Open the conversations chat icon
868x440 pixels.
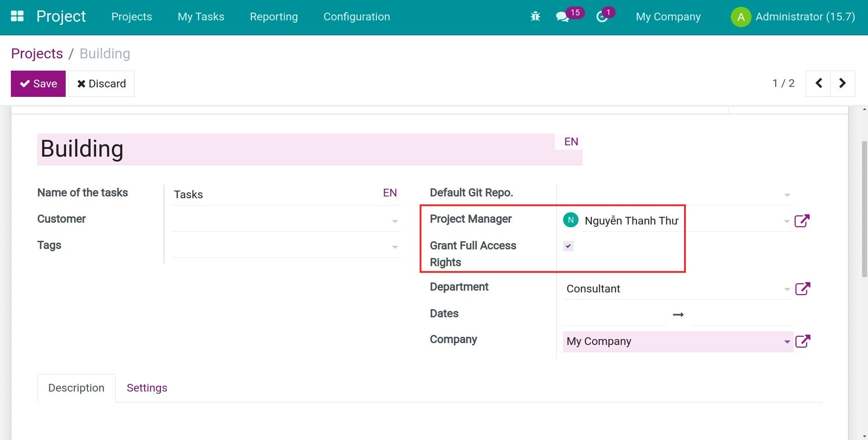[x=562, y=17]
